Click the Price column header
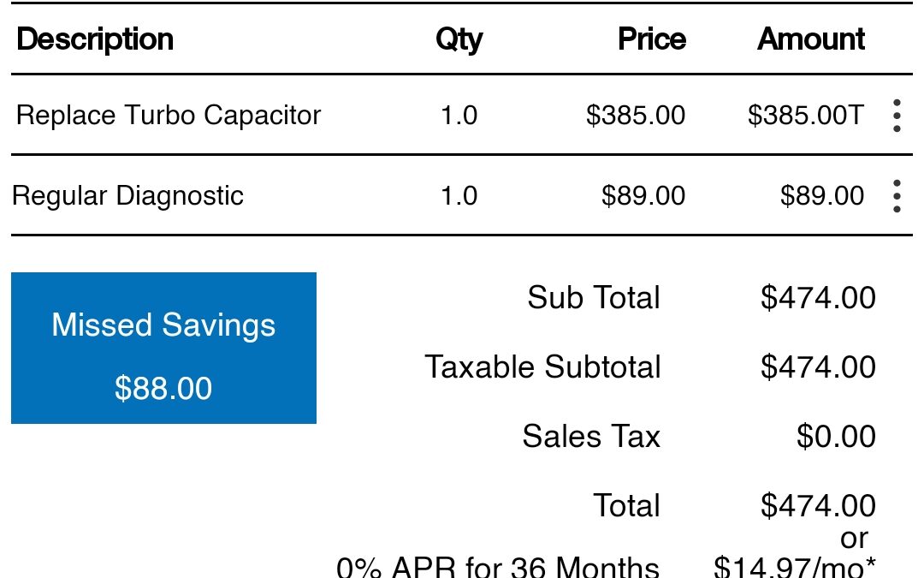Viewport: 924px width, 578px height. click(651, 39)
